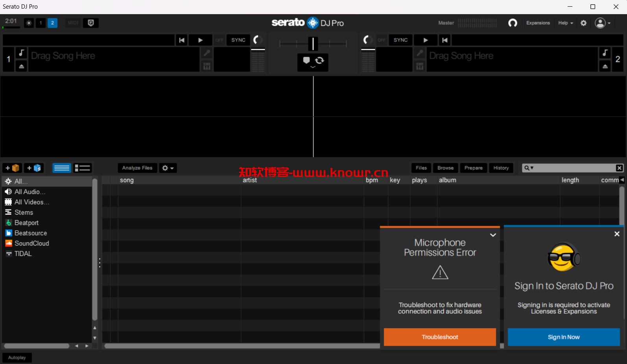Eject the track from deck 2
The height and width of the screenshot is (364, 627).
click(605, 66)
